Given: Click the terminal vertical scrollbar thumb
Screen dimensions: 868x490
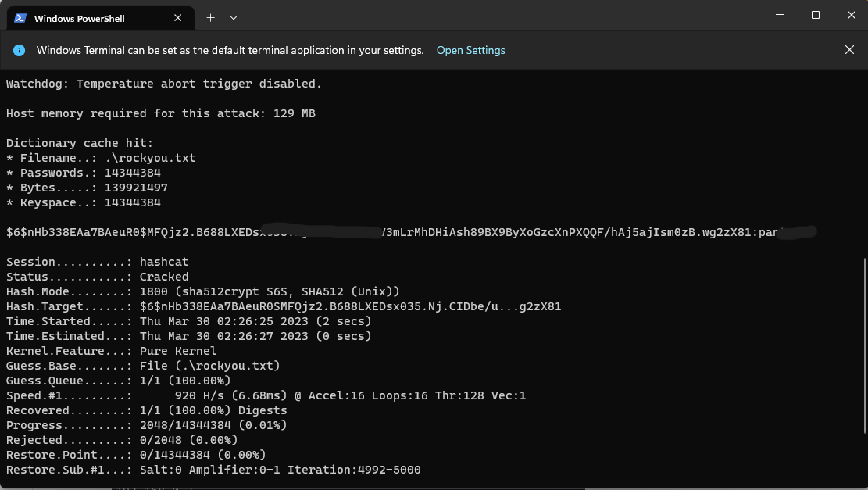Looking at the screenshot, I should pyautogui.click(x=863, y=344).
